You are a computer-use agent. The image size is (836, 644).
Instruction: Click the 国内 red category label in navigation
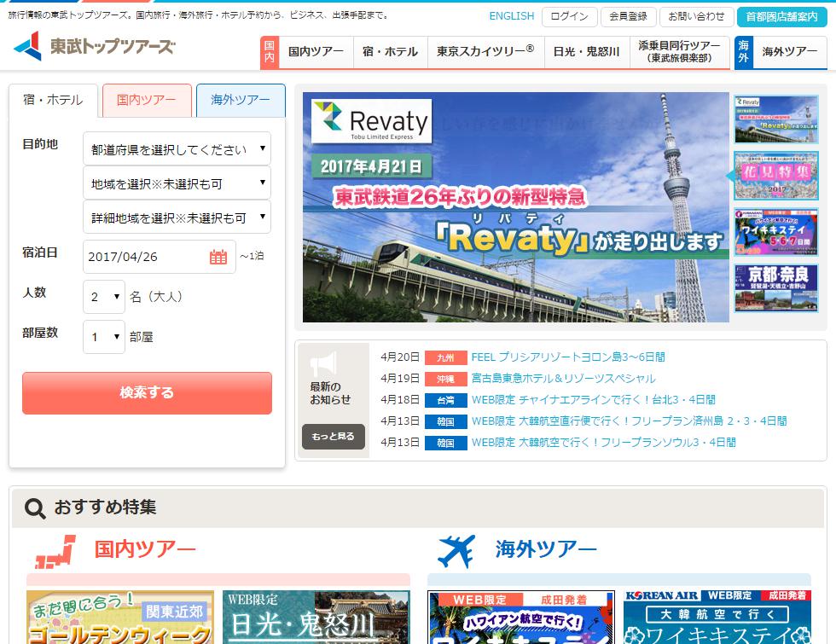pyautogui.click(x=270, y=52)
